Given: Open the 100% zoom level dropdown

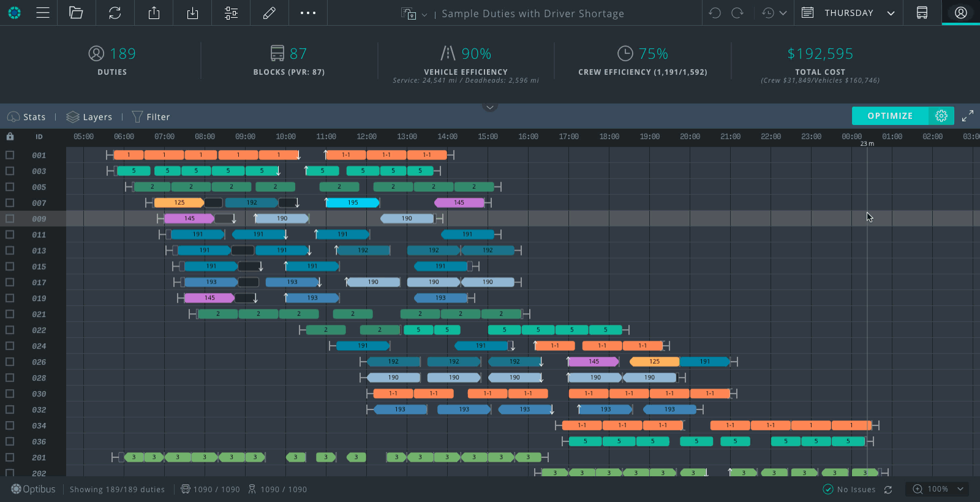Looking at the screenshot, I should (x=946, y=489).
